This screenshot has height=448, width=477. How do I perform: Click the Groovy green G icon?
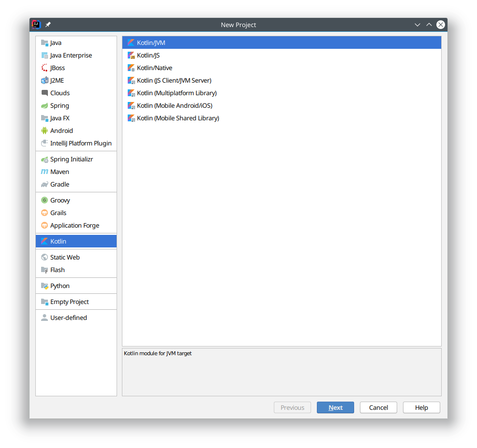tap(45, 200)
